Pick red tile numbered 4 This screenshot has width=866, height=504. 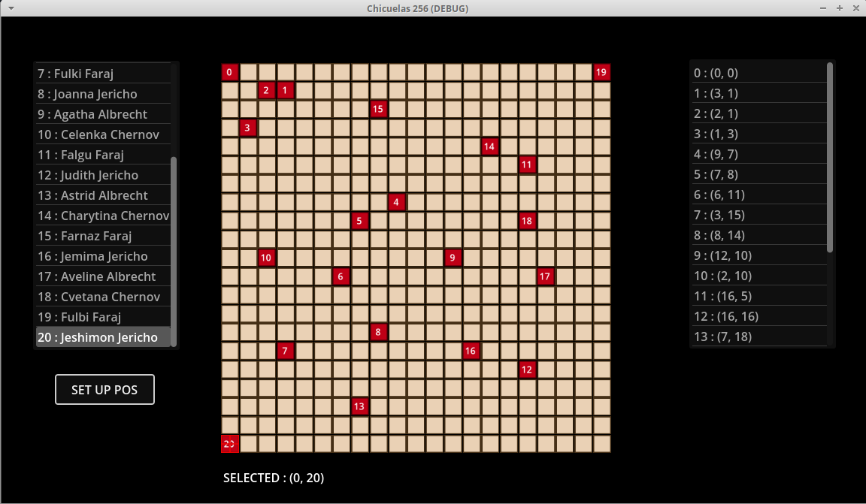(397, 202)
